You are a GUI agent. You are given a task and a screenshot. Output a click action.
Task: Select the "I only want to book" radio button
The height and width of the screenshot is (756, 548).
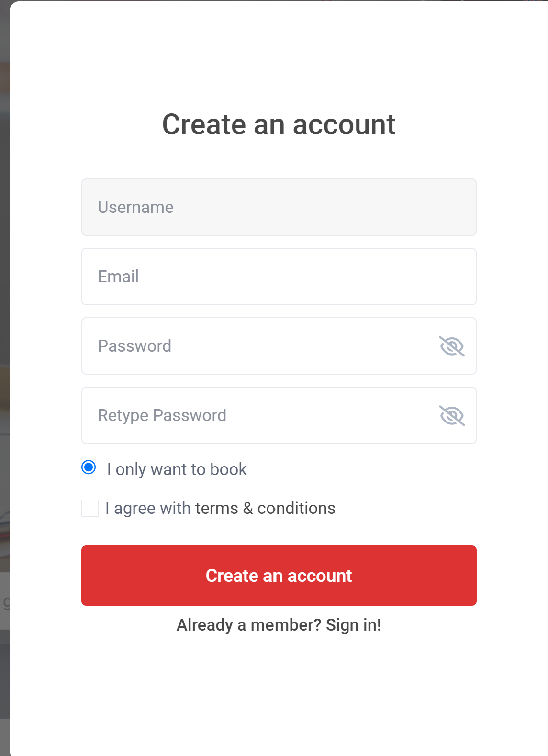pos(89,467)
